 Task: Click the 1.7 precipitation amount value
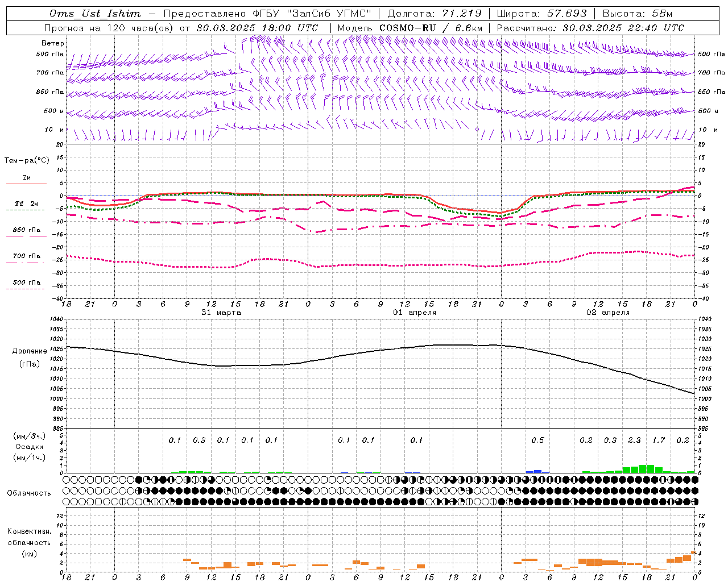coord(659,440)
